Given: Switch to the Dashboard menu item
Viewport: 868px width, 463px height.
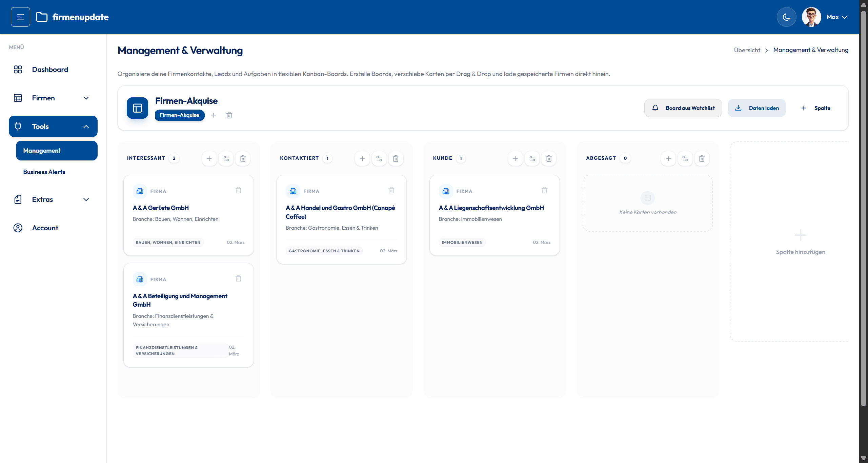Looking at the screenshot, I should (x=50, y=69).
